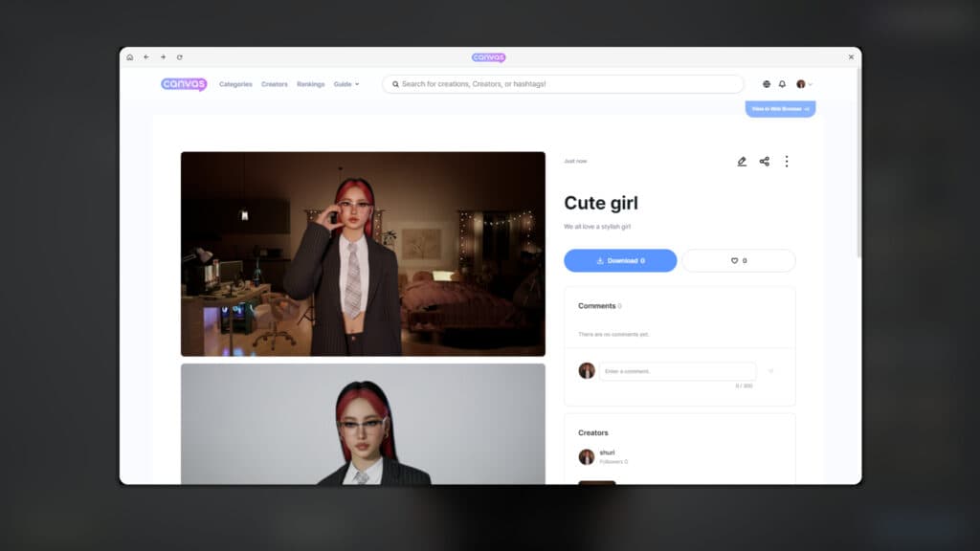Reload the page with the refresh icon

click(179, 57)
